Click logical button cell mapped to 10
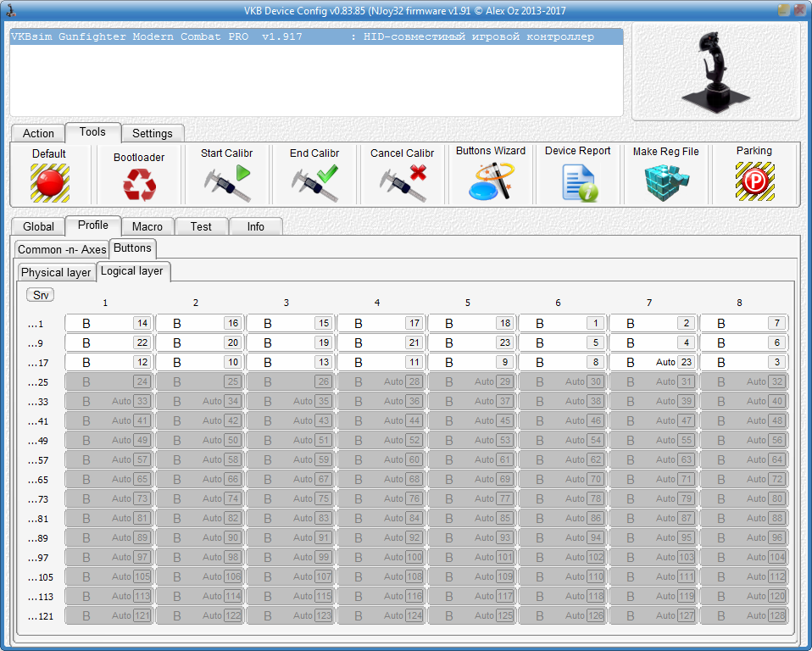The height and width of the screenshot is (651, 812). point(200,363)
